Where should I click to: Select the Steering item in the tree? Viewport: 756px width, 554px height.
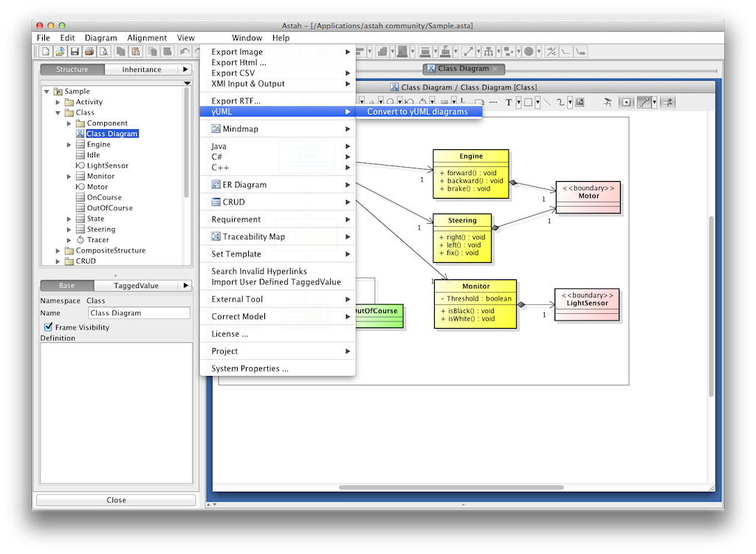pyautogui.click(x=100, y=229)
